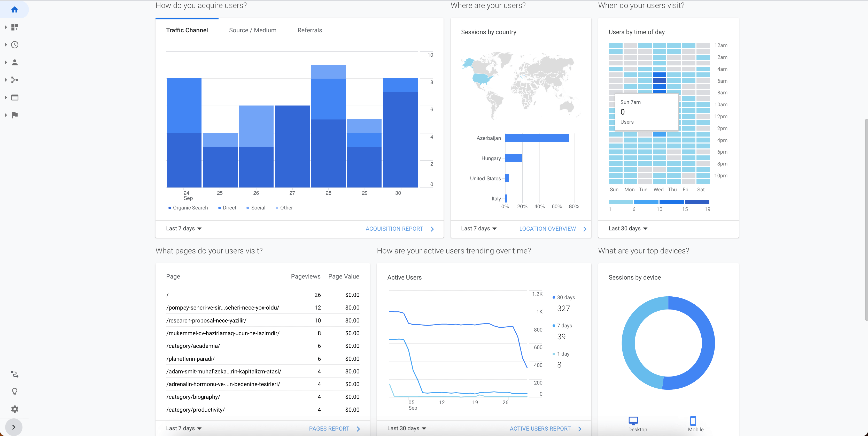Open Conversions flag icon
The width and height of the screenshot is (868, 436).
[14, 115]
